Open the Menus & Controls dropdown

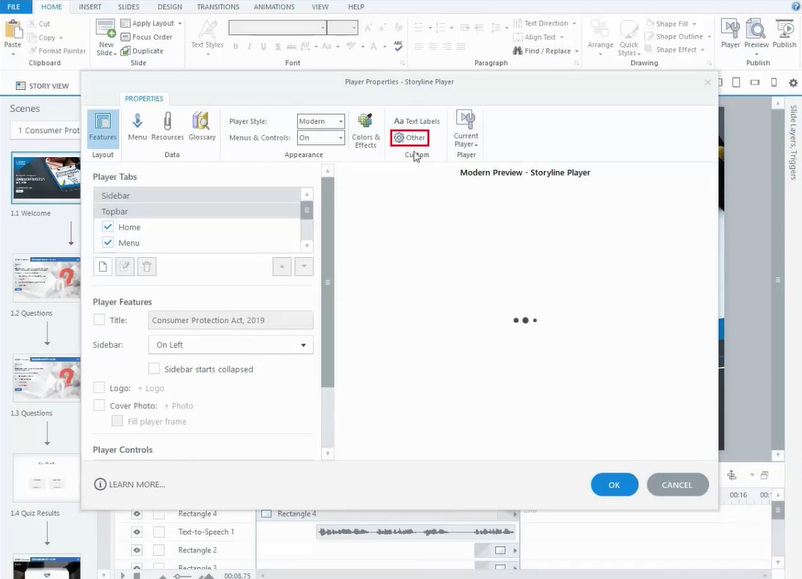pos(321,138)
